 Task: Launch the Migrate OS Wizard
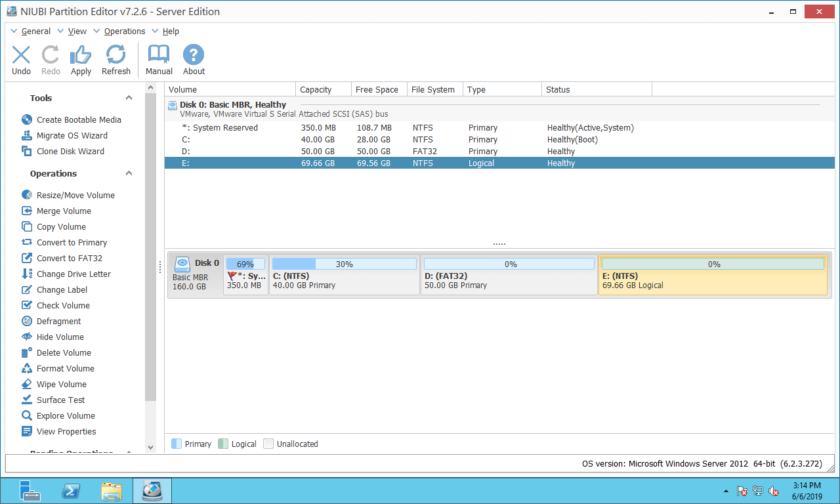[72, 136]
